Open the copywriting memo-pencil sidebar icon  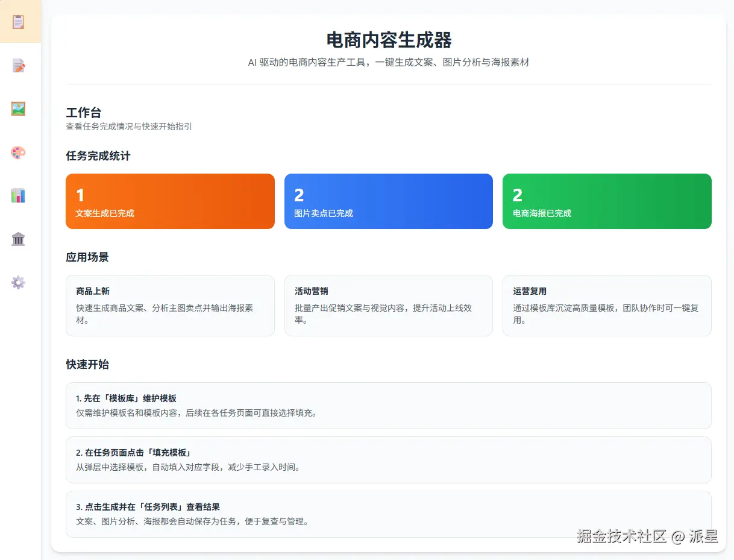[19, 65]
